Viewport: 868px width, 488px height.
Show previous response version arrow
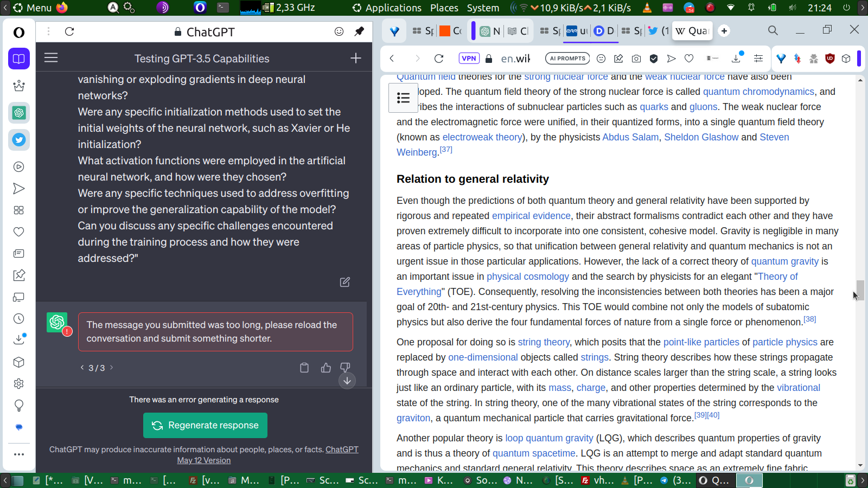click(x=82, y=368)
